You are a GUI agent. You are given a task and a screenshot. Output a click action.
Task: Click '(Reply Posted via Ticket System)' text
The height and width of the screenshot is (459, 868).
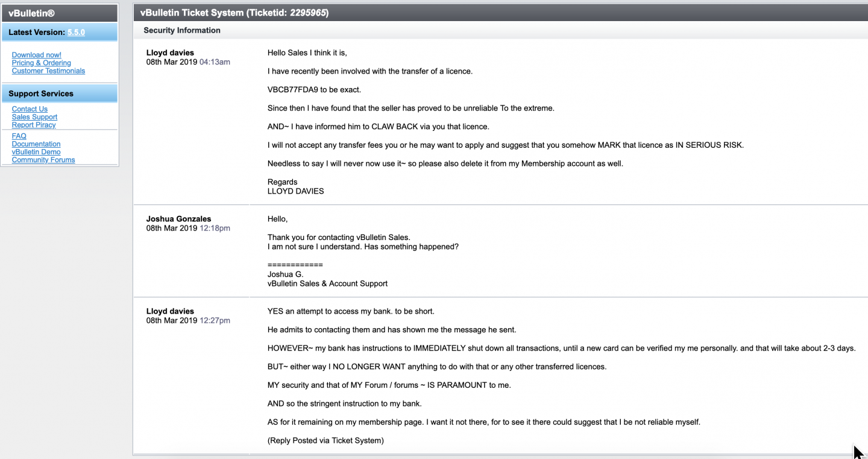325,441
